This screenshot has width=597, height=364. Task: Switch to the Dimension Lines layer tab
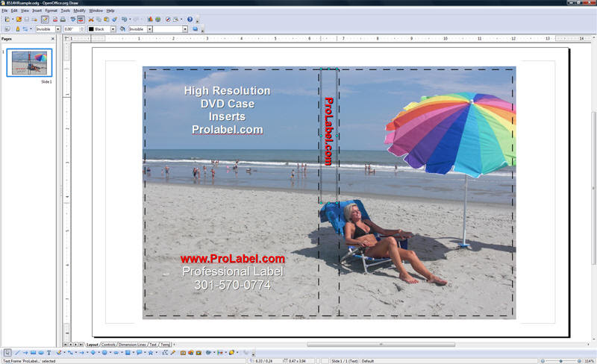click(132, 344)
